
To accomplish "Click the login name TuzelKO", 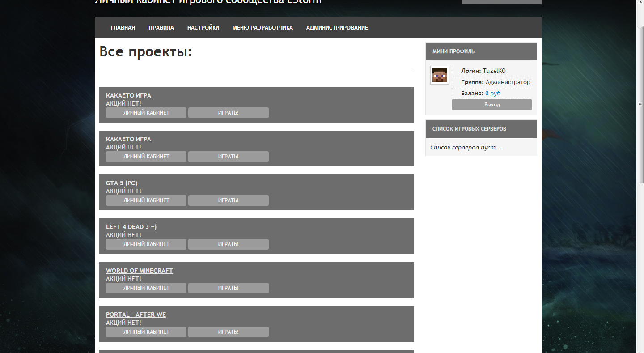I will 494,71.
